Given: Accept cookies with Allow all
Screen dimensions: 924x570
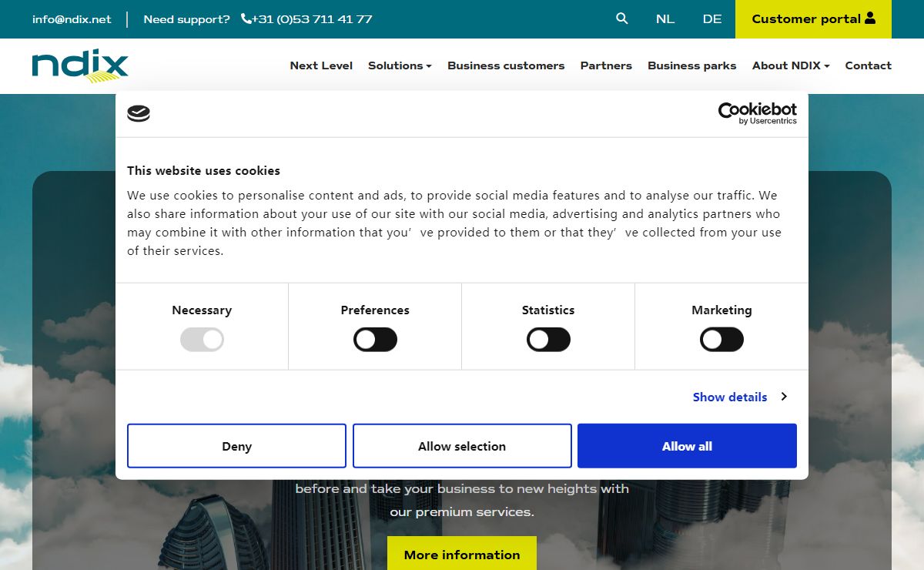Looking at the screenshot, I should tap(687, 446).
